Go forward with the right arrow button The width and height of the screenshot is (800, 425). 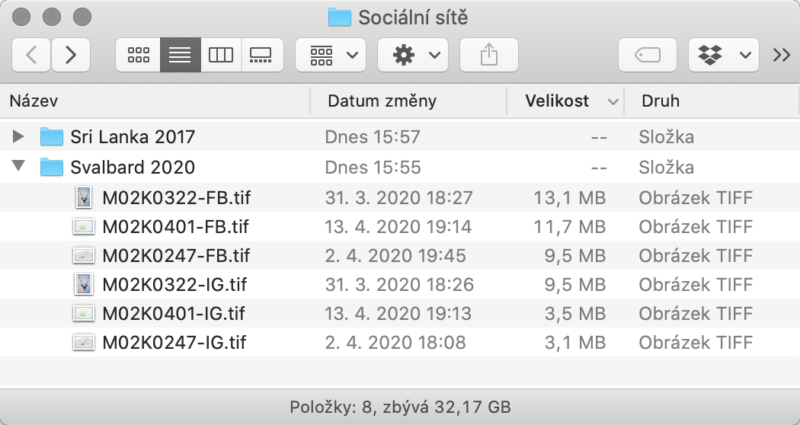pos(71,55)
